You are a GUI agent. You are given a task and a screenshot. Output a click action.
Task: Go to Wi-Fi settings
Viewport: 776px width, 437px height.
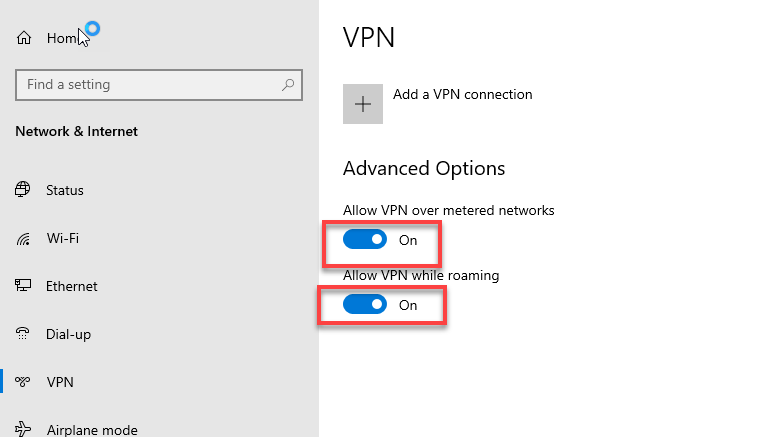[x=63, y=238]
